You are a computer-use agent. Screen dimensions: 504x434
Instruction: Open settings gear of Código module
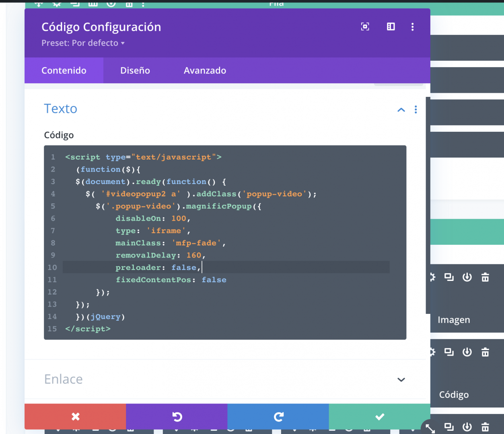click(x=433, y=352)
